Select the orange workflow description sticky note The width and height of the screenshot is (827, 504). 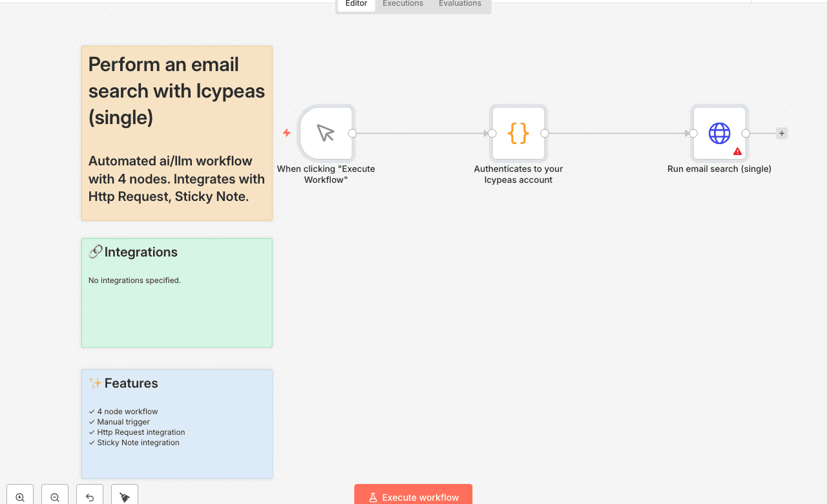pyautogui.click(x=176, y=132)
